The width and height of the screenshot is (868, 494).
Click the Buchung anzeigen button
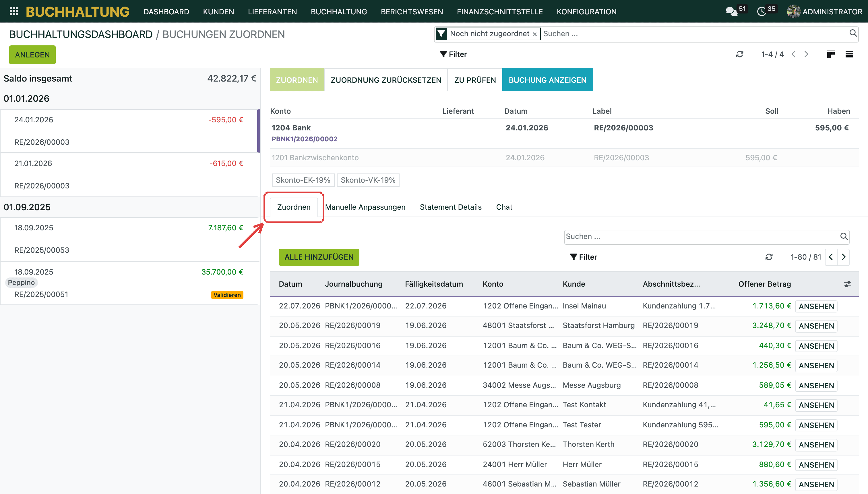[548, 80]
